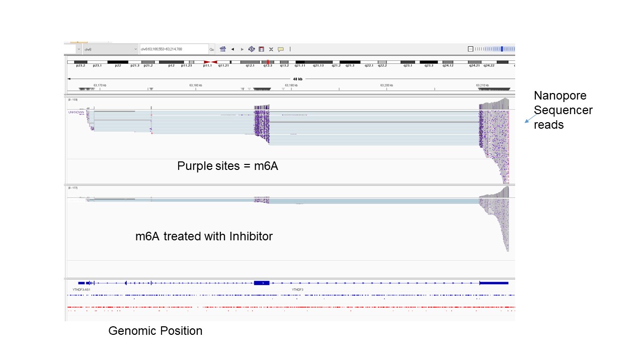Click the 63,170 kb ruler label
The image size is (644, 362).
[100, 85]
